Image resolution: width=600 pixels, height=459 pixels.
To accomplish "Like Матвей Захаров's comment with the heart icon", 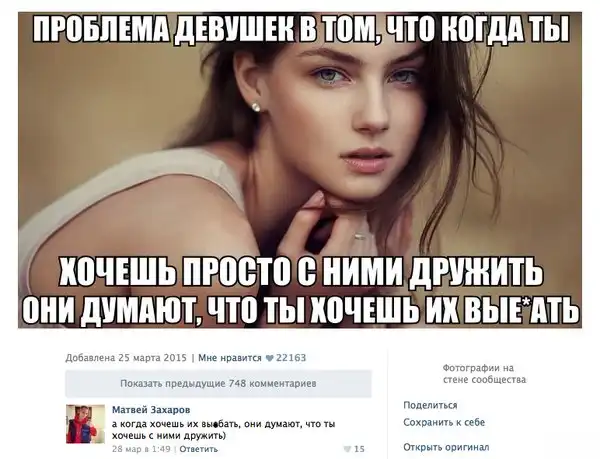I will tap(347, 449).
